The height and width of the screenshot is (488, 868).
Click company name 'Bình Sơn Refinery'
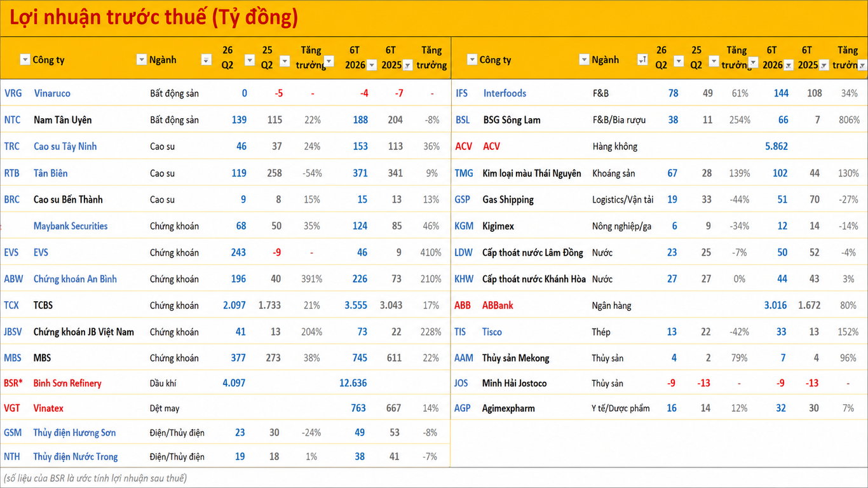[67, 383]
